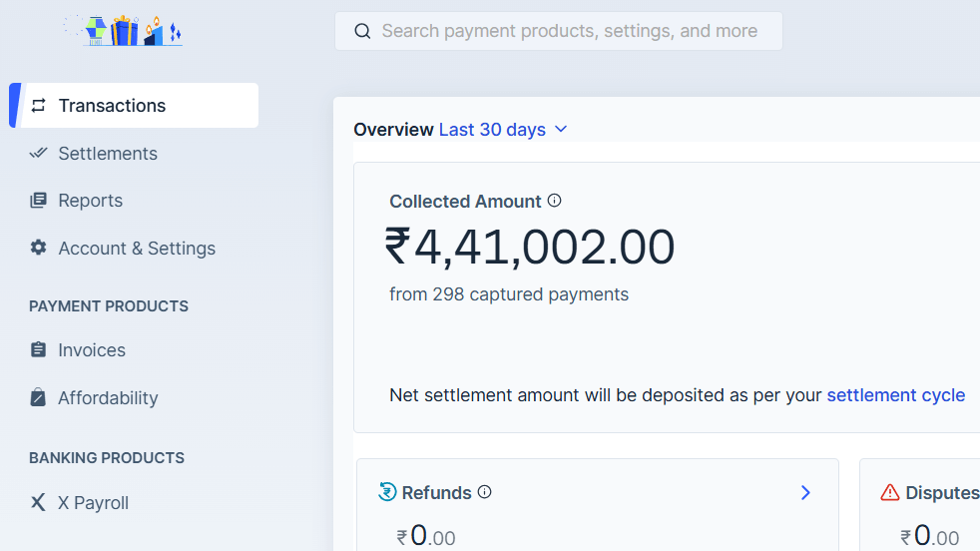Screen dimensions: 980x551
Task: Open the Transactions menu item
Action: click(134, 105)
